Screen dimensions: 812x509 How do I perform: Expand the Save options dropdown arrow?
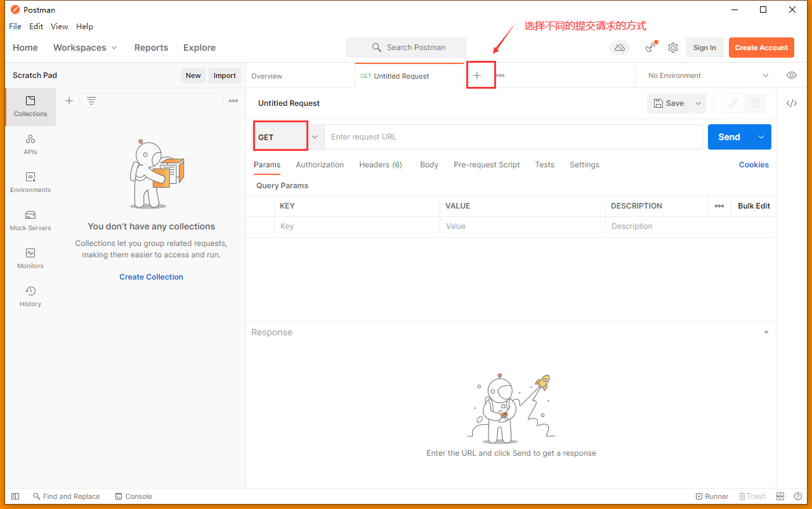tap(698, 103)
